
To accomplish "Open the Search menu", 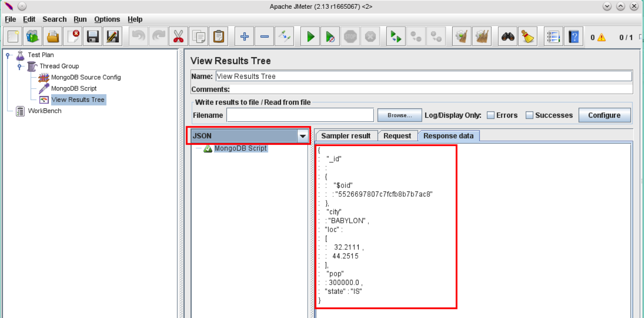I will (x=54, y=19).
